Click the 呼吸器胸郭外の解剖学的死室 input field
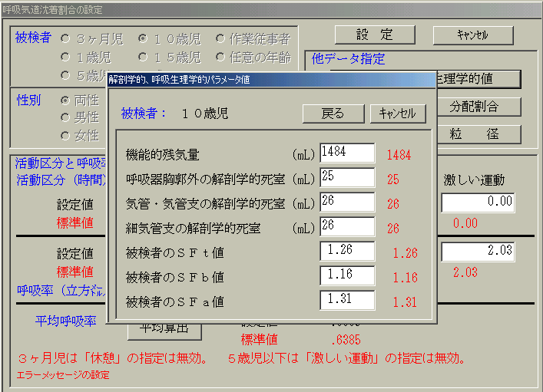The image size is (543, 392). [347, 178]
